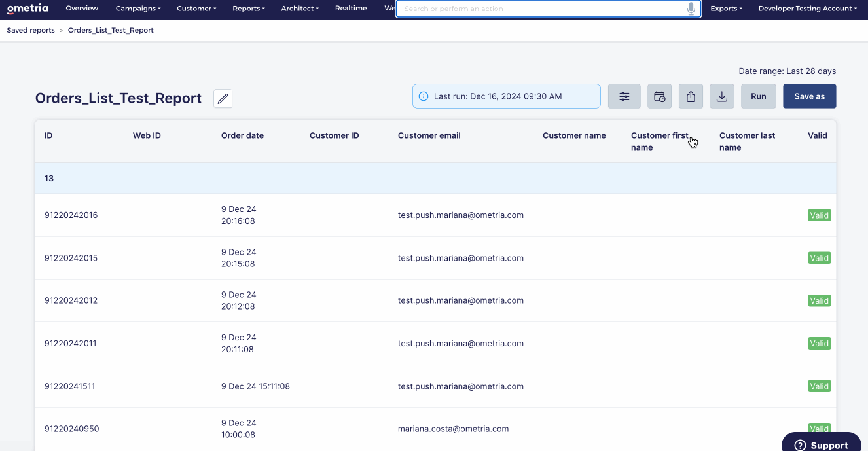Click the Customer name column header

pos(574,135)
